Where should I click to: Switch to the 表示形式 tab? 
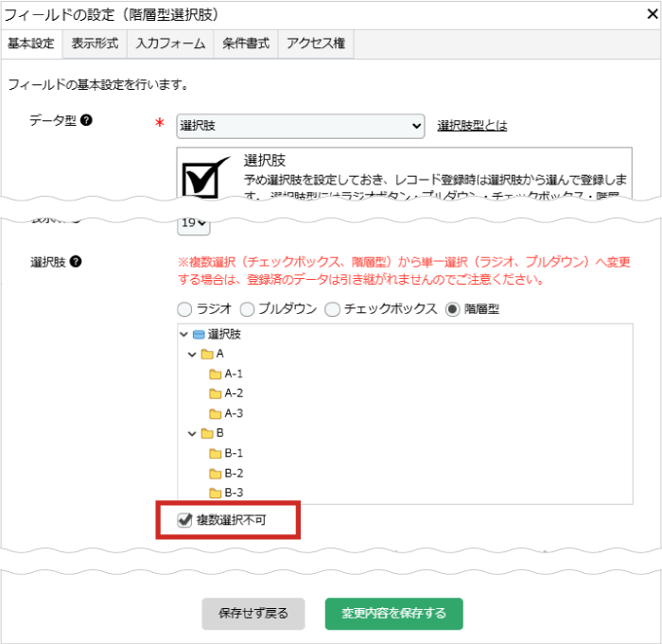[x=95, y=44]
